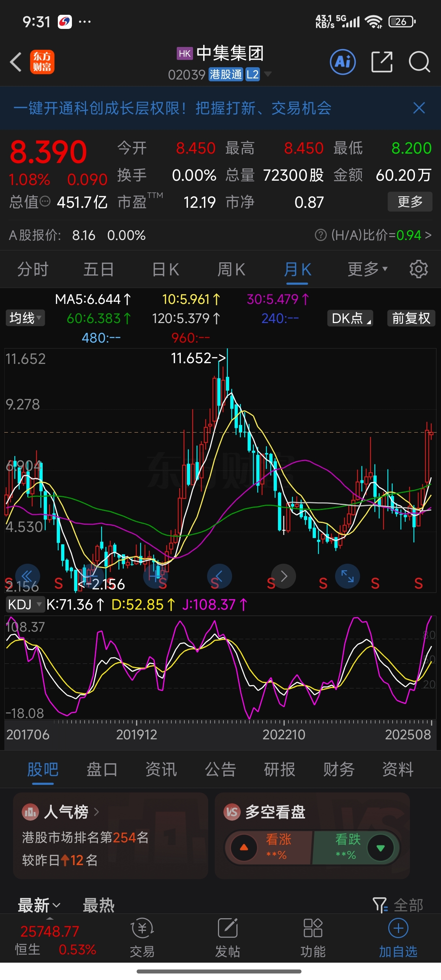The width and height of the screenshot is (441, 980).
Task: Move chart left with arrow button
Action: pyautogui.click(x=219, y=576)
